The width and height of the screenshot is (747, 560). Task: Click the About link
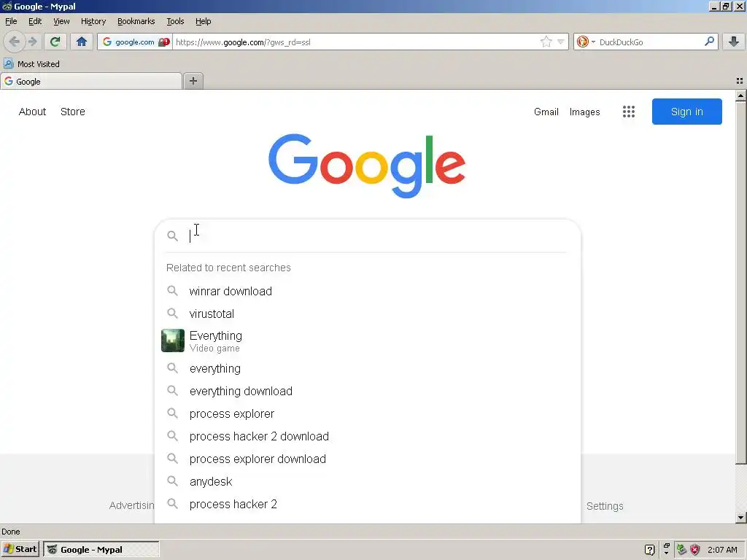[x=32, y=112]
